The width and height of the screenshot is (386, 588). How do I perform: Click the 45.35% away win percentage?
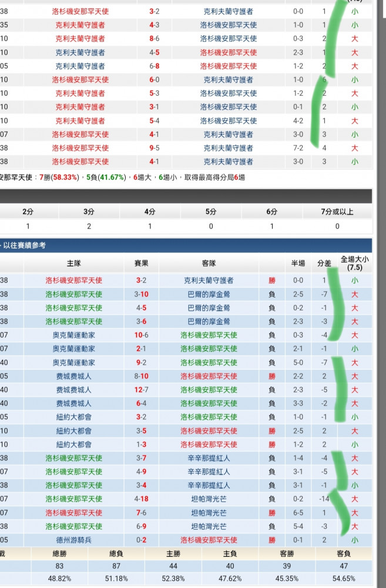[287, 579]
